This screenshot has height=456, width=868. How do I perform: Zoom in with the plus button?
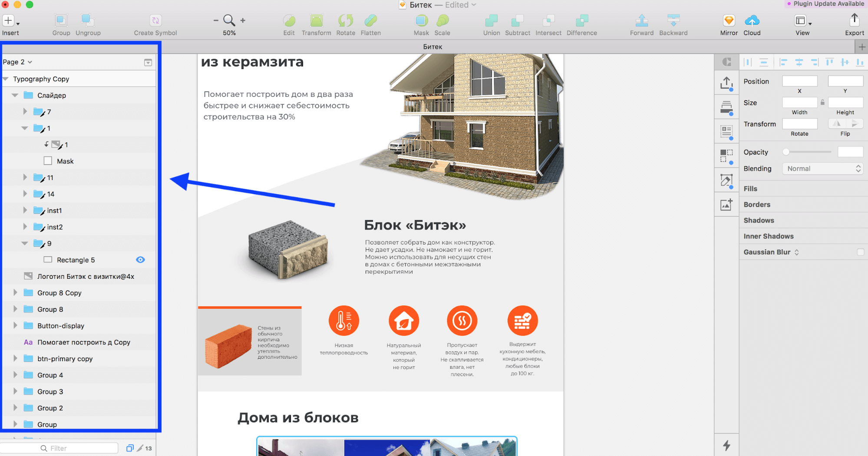point(243,20)
